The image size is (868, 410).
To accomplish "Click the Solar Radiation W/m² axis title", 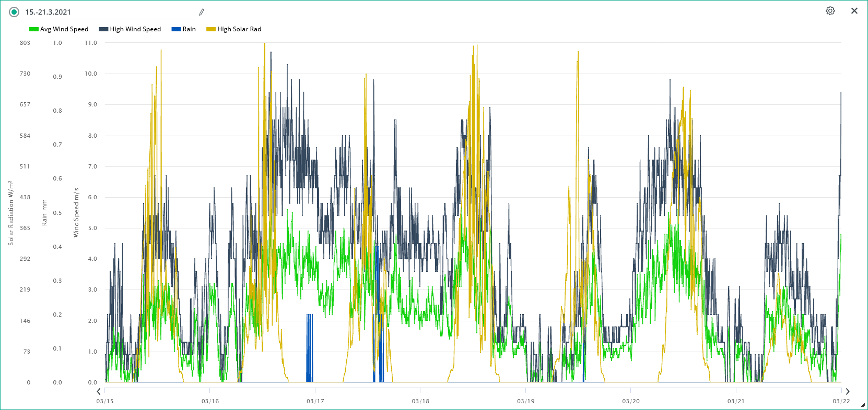I will click(10, 213).
